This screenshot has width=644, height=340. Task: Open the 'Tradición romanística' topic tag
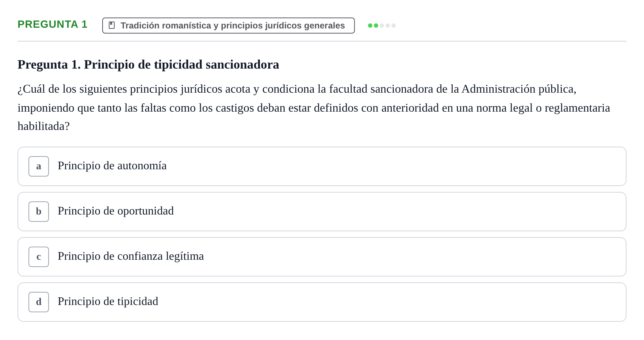tap(229, 26)
